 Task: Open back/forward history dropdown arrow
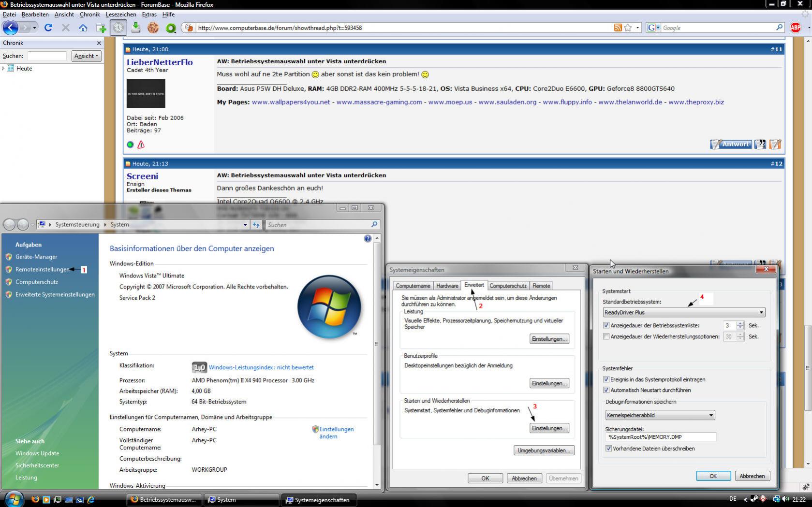click(x=35, y=28)
